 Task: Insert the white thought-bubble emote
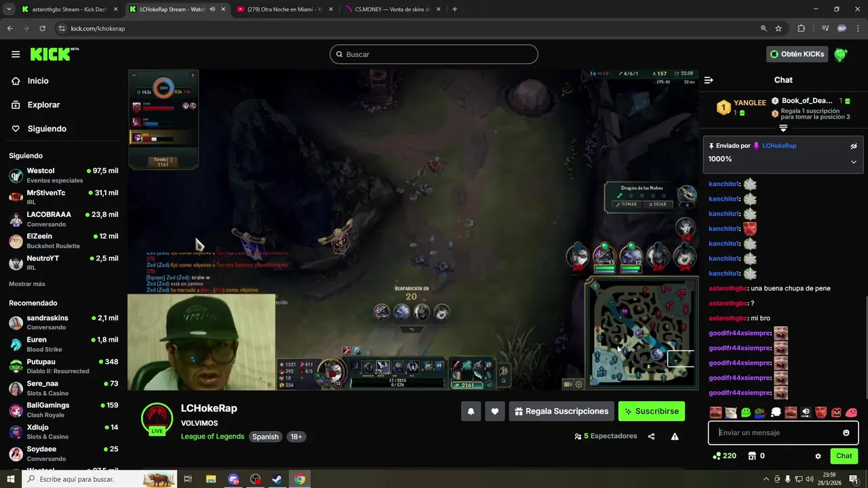[776, 412]
